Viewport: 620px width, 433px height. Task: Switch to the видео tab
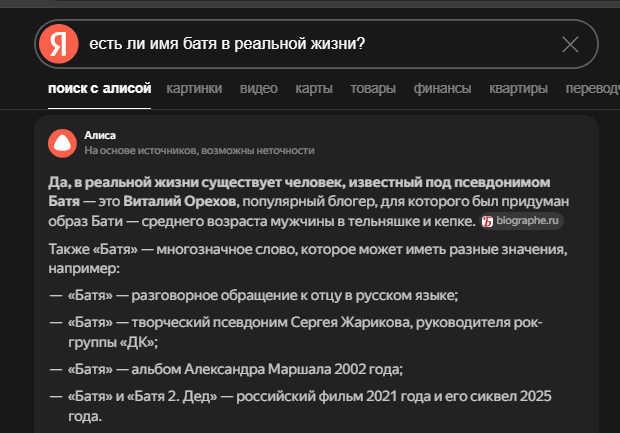point(259,88)
